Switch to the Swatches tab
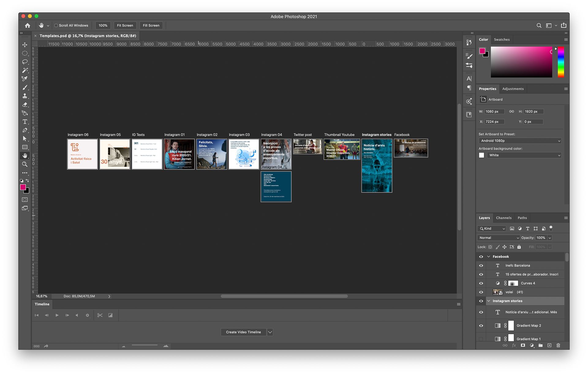Viewport: 588px width, 374px height. pos(502,40)
